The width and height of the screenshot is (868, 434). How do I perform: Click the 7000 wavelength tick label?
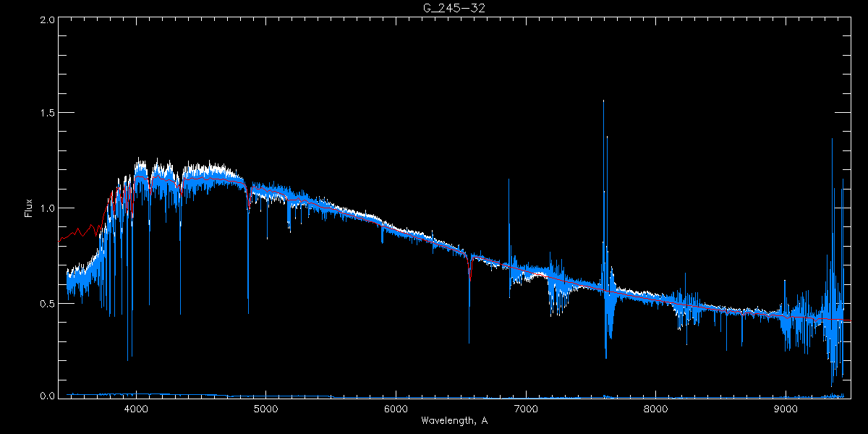click(526, 408)
